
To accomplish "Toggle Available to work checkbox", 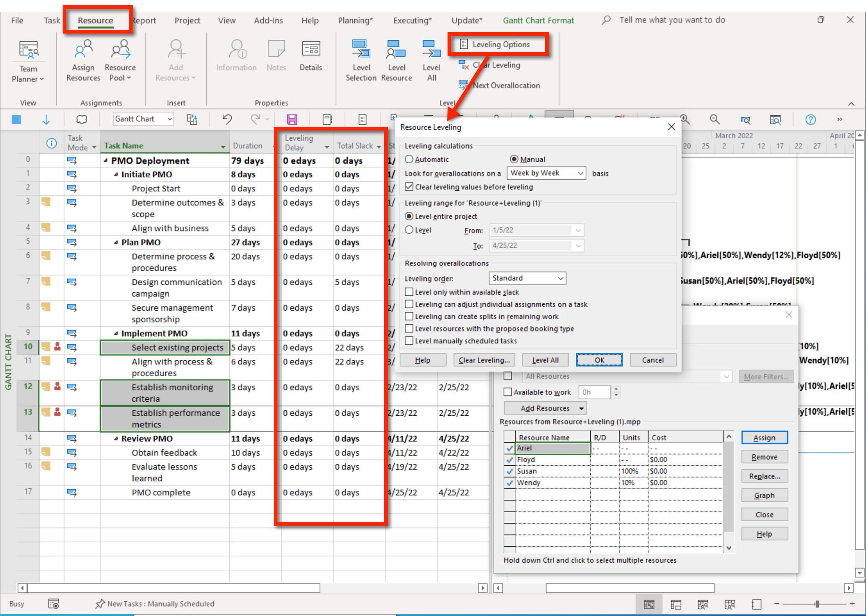I will pos(508,392).
